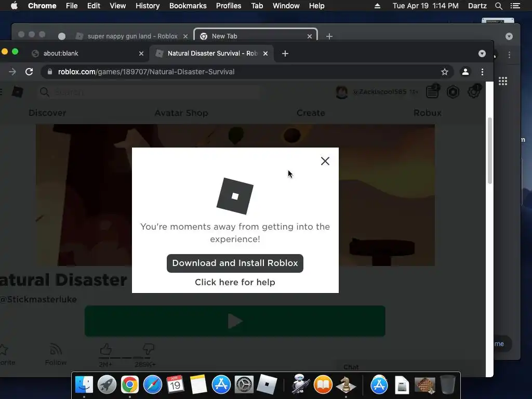Screen dimensions: 532x399
Task: Open System Preferences from the Dock
Action: pos(244,385)
